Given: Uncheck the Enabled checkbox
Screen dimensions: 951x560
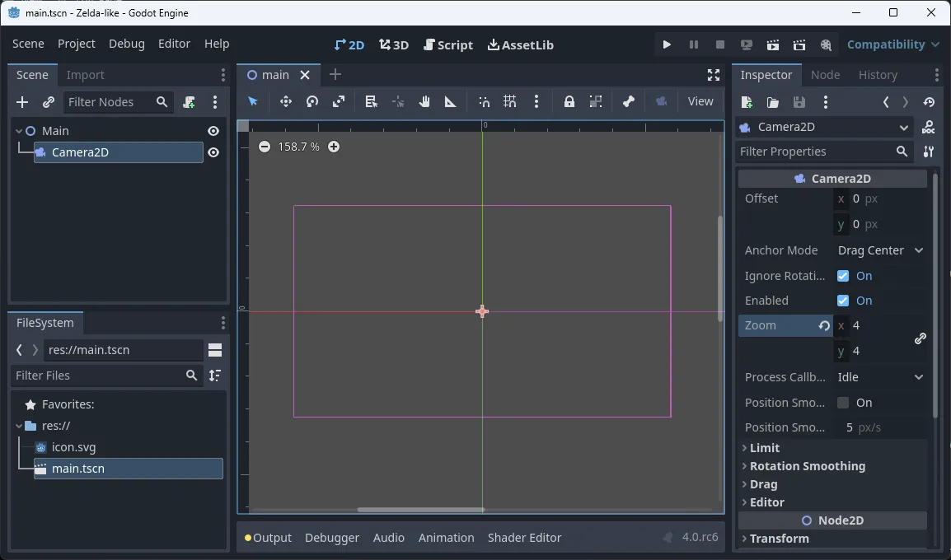Looking at the screenshot, I should pos(843,301).
